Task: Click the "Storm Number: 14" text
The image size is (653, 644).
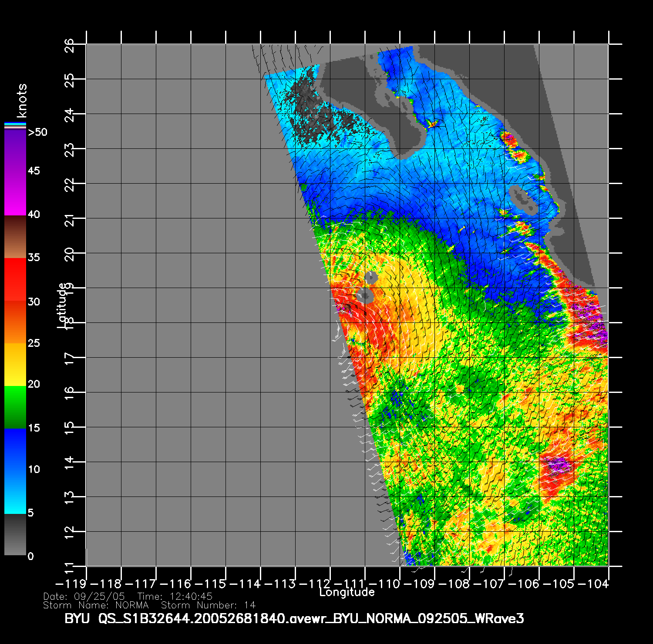Action: (208, 605)
